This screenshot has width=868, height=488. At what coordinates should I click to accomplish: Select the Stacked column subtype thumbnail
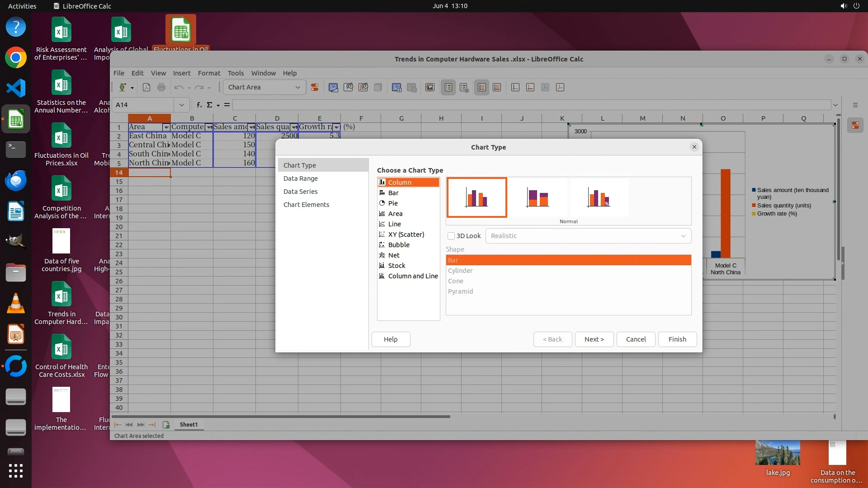538,198
